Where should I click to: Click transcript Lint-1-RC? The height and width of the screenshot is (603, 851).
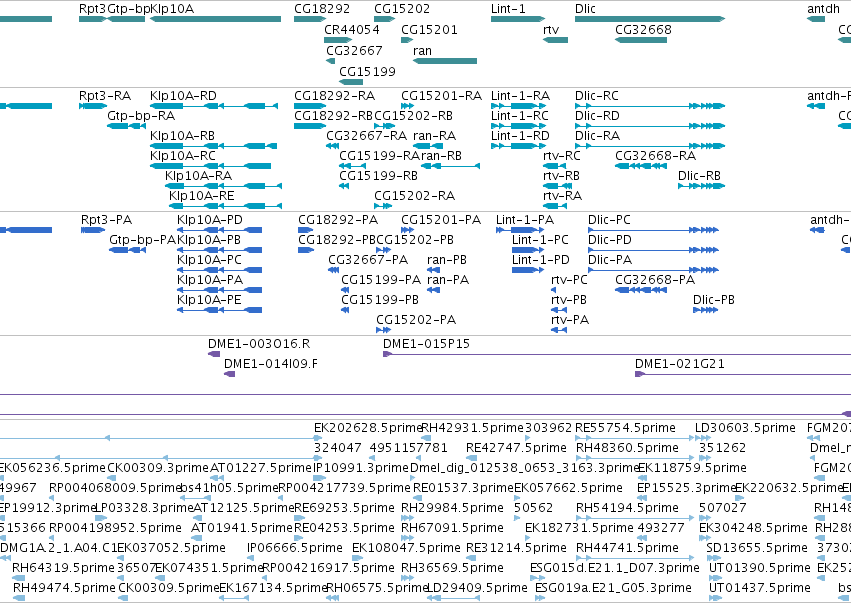click(x=518, y=126)
